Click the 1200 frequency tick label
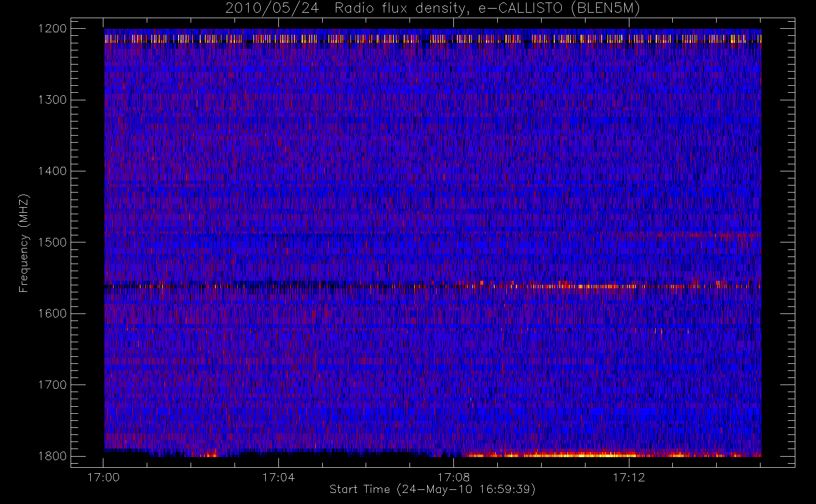This screenshot has height=504, width=816. point(52,29)
